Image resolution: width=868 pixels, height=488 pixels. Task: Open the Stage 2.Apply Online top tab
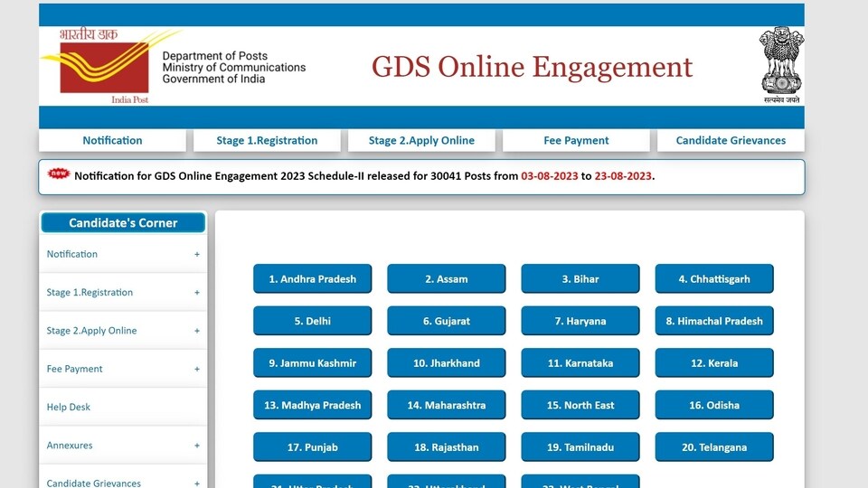[421, 141]
